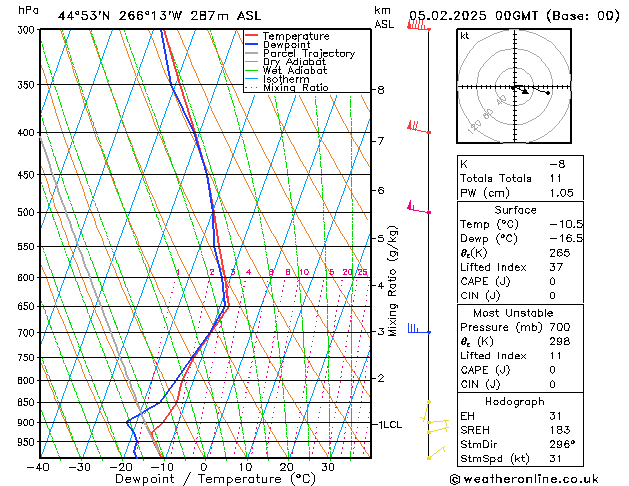Click the kt label in the hodograph
The height and width of the screenshot is (486, 629).
point(465,36)
